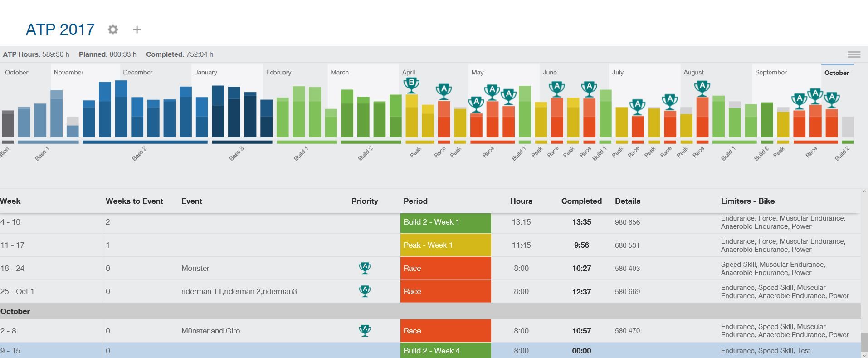868x358 pixels.
Task: Select the Münsterland Giro event name
Action: pyautogui.click(x=211, y=331)
